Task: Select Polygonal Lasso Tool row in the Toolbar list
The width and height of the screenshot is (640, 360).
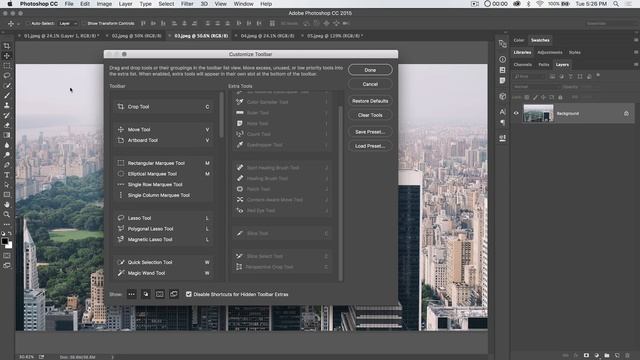Action: click(x=164, y=229)
